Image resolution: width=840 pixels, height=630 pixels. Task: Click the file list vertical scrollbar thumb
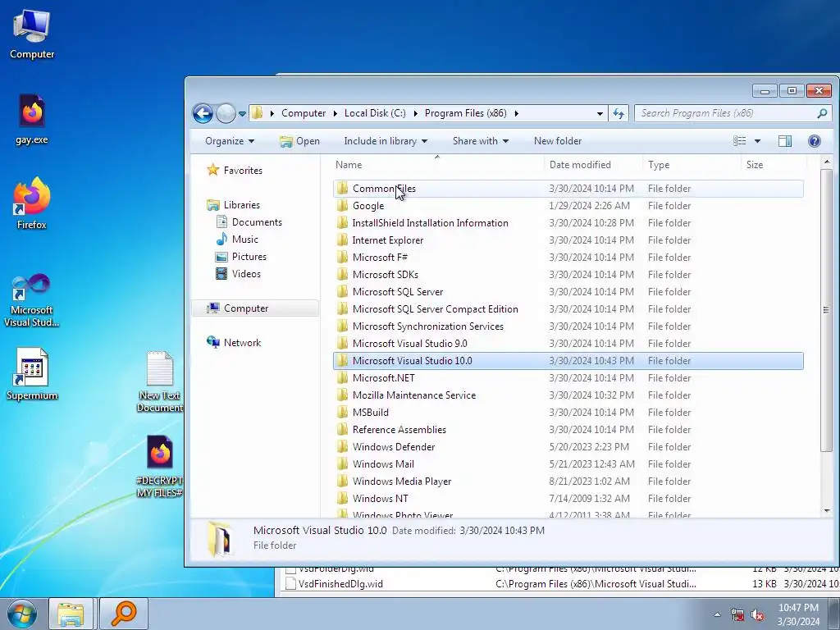[x=827, y=309]
